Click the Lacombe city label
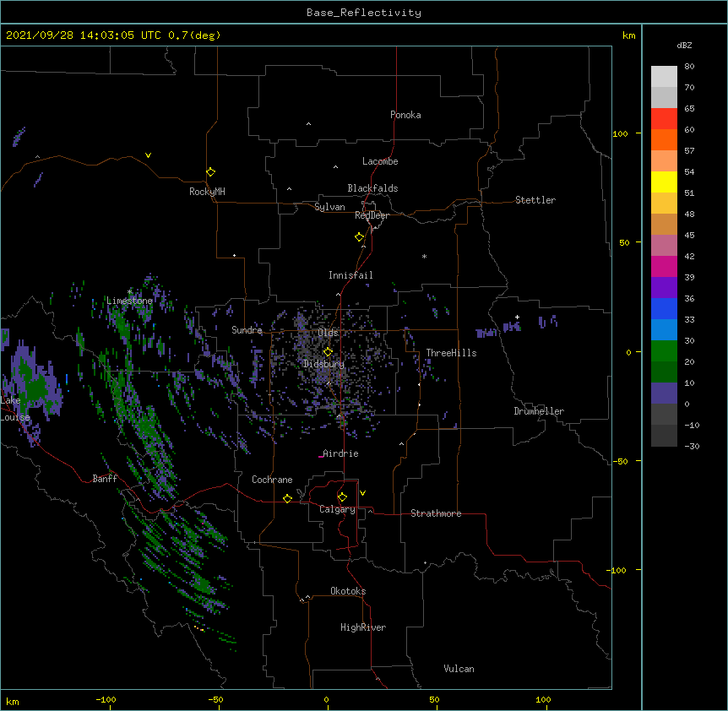The width and height of the screenshot is (728, 711). click(x=380, y=161)
